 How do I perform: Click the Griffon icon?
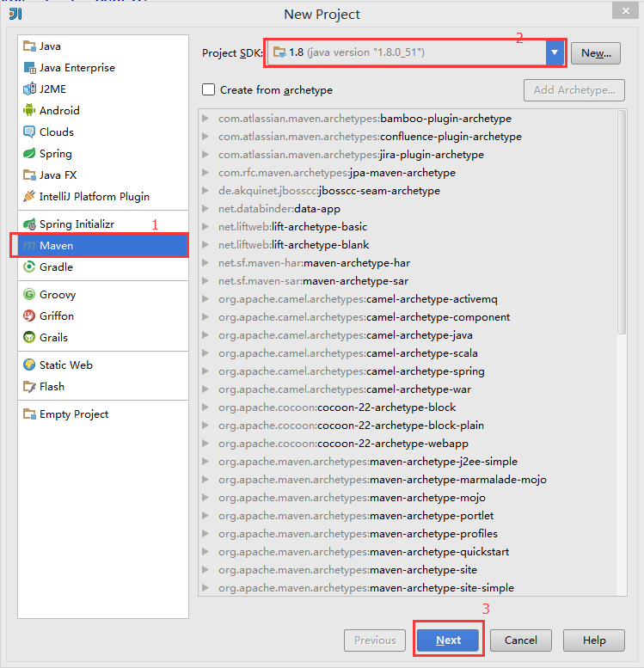(x=29, y=316)
